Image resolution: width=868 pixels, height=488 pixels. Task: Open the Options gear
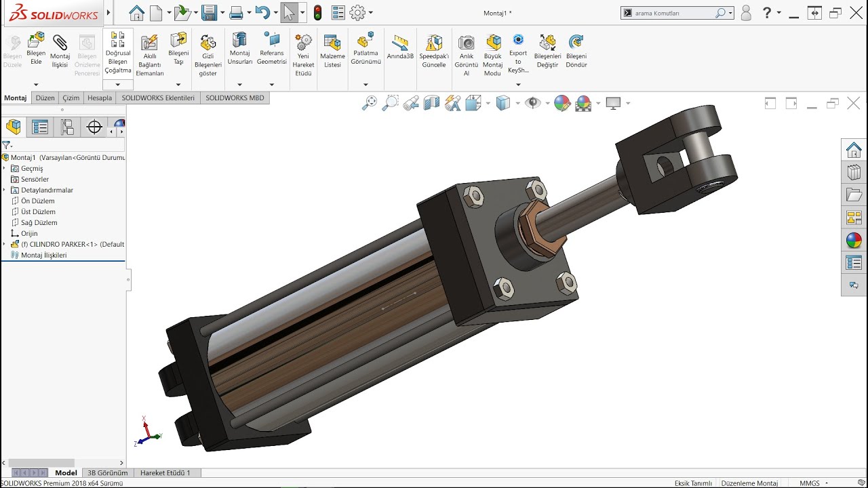point(357,12)
